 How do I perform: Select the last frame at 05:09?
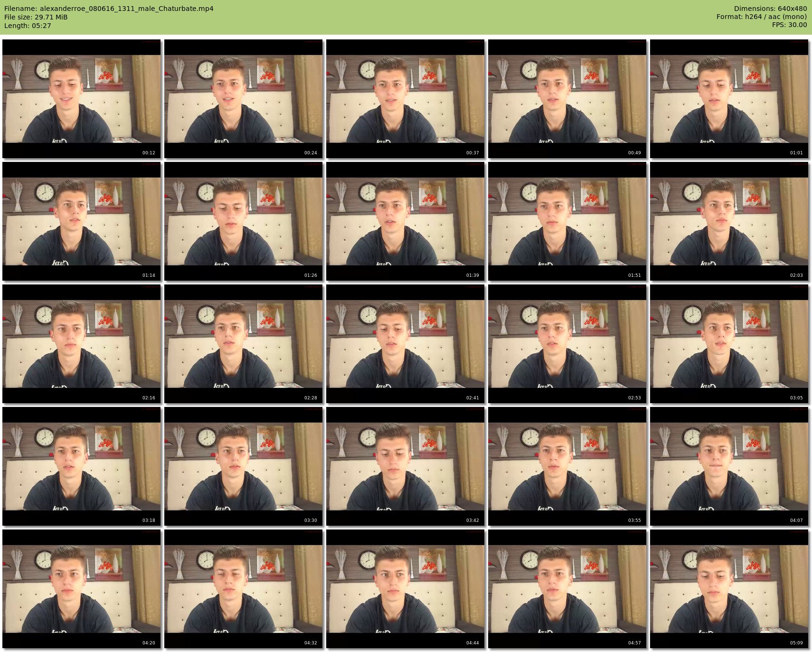tap(729, 589)
